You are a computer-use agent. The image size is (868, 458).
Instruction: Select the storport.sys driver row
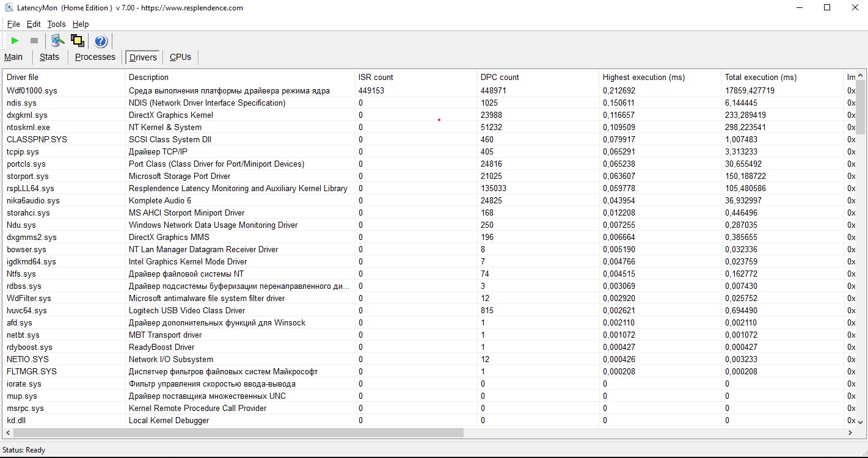(x=429, y=176)
